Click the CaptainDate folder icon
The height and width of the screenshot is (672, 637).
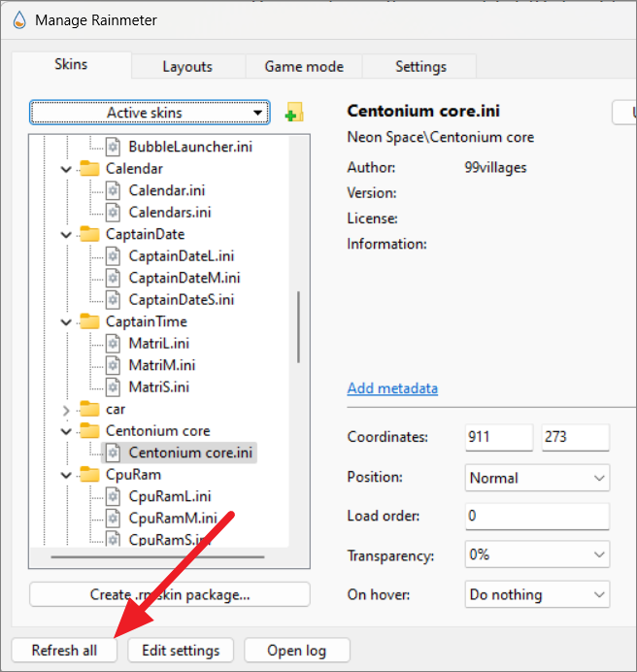point(89,234)
